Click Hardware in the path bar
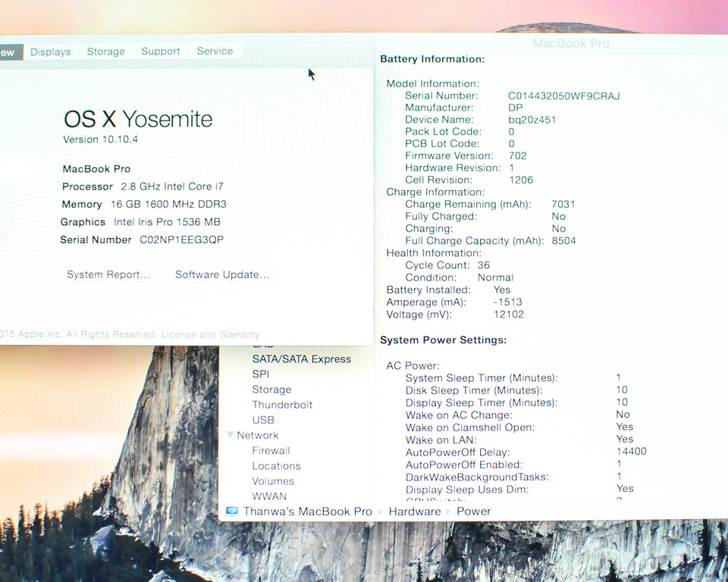The height and width of the screenshot is (582, 728). (415, 512)
